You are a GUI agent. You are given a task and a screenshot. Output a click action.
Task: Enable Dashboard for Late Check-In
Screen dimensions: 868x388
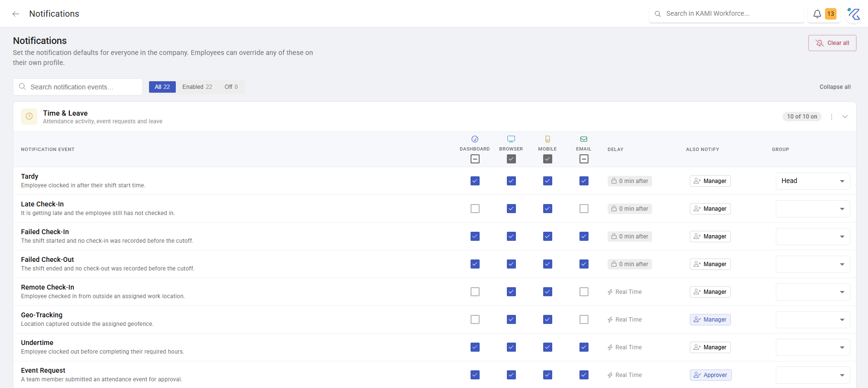475,209
